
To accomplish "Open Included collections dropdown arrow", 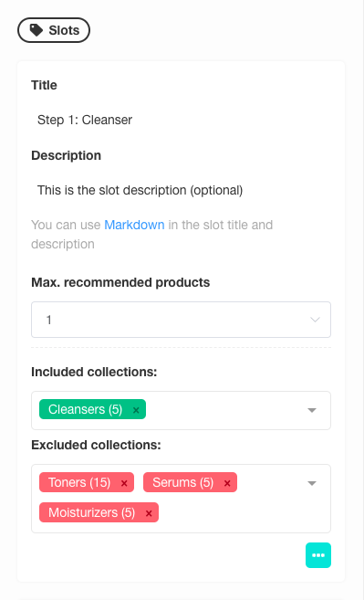I will 312,410.
